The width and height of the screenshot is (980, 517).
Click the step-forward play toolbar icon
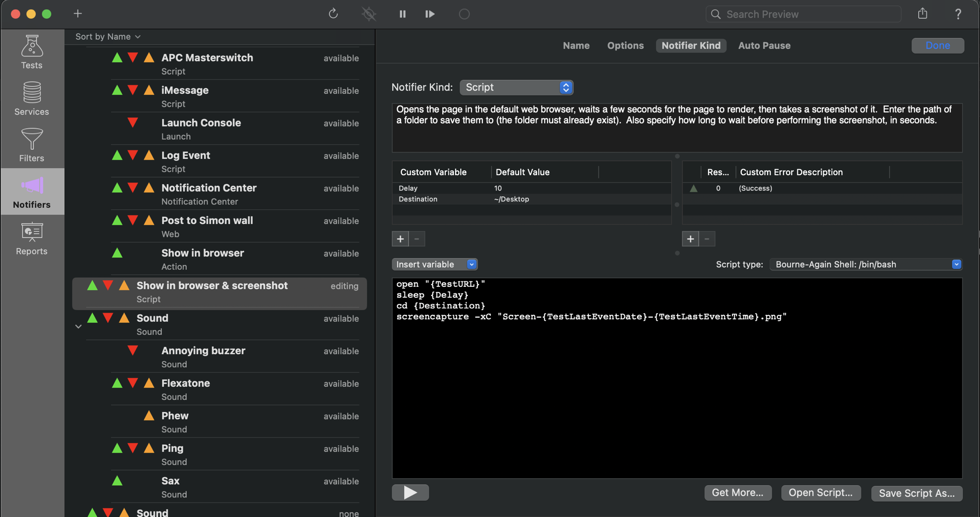click(x=430, y=14)
